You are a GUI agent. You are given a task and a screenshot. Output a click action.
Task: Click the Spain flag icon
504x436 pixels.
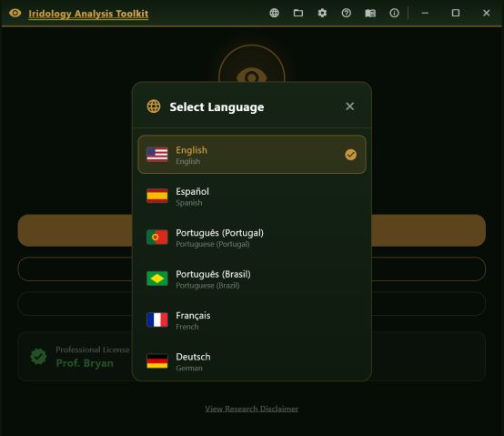point(157,196)
